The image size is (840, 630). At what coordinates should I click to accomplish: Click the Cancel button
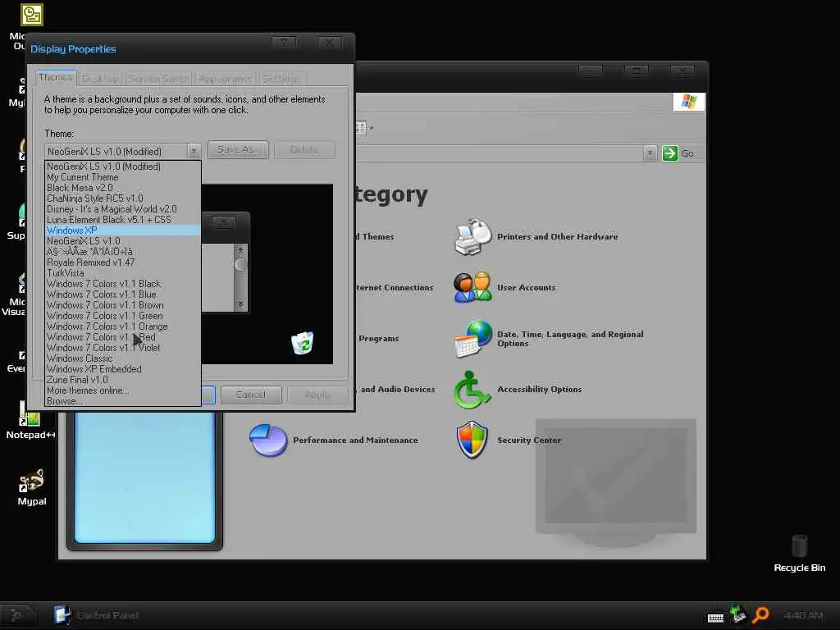[x=251, y=395]
